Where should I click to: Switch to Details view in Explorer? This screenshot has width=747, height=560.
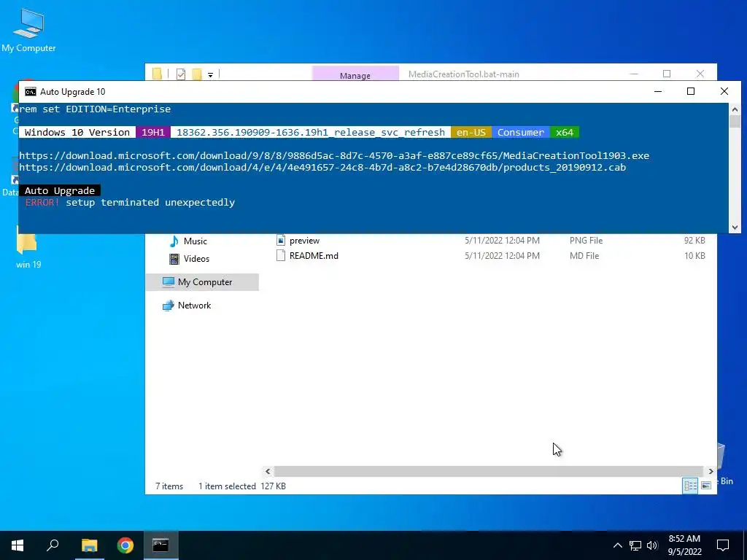690,486
